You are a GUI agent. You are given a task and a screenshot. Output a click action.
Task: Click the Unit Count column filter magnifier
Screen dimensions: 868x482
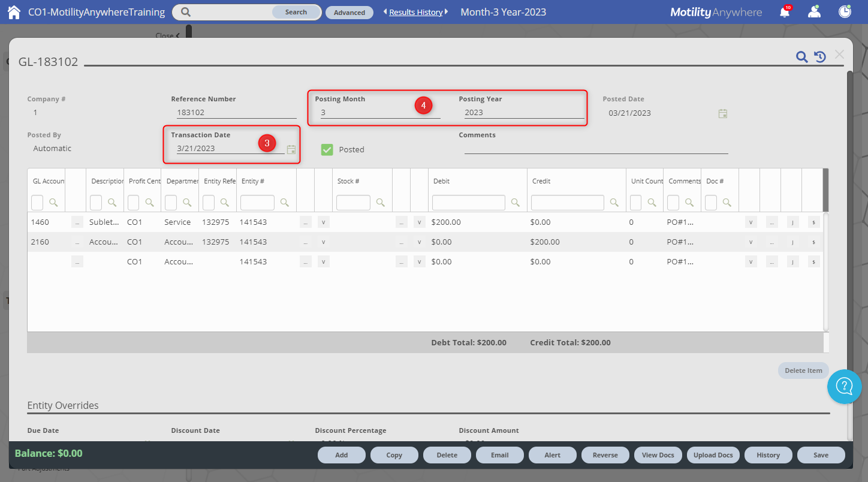click(652, 203)
